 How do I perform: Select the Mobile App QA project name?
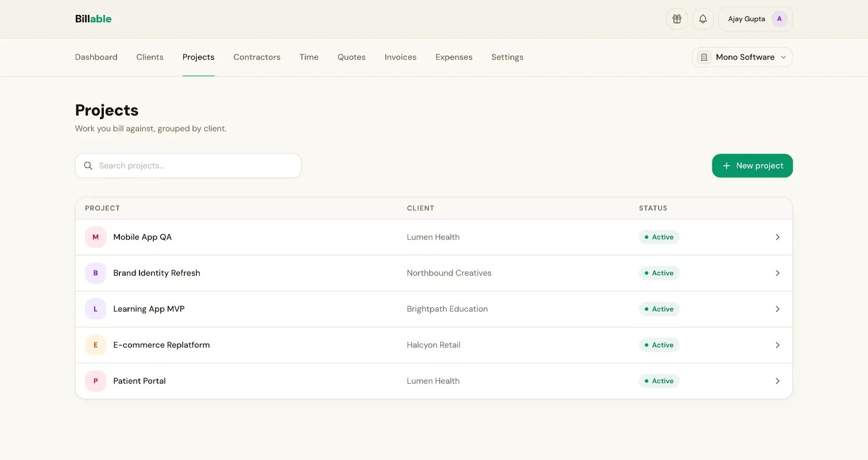pos(142,237)
